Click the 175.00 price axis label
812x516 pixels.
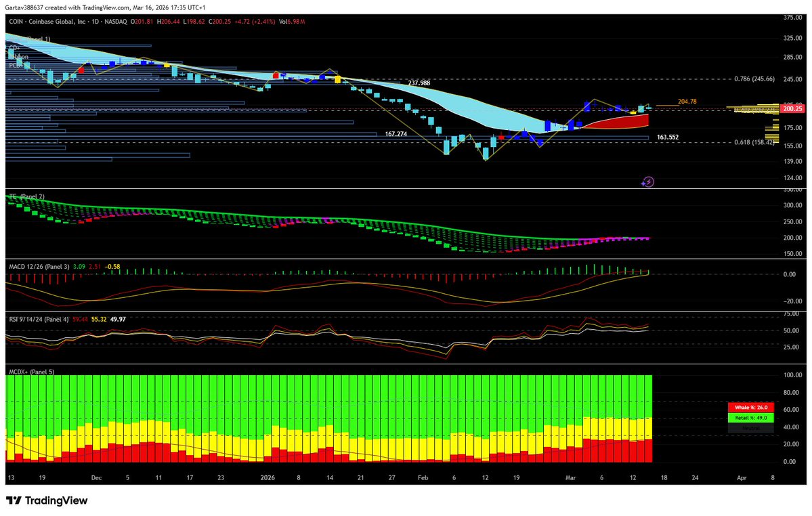pos(793,128)
